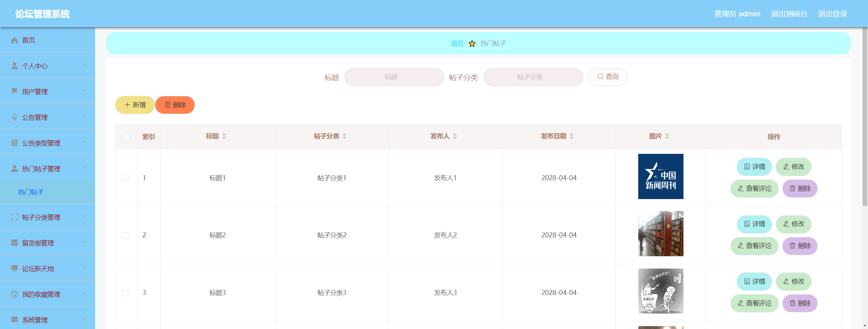The height and width of the screenshot is (329, 868).
Task: Open 首页 via the breadcrumb link
Action: (457, 43)
